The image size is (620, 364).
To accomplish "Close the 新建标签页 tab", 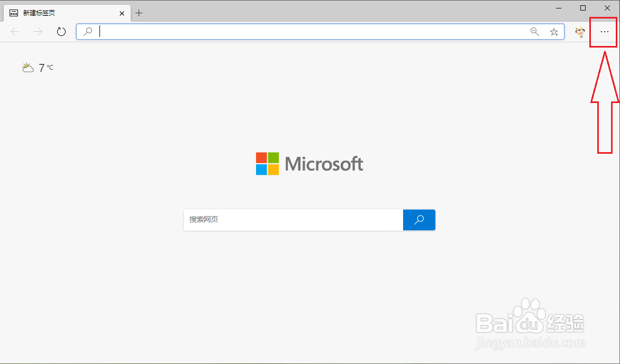I will (122, 13).
